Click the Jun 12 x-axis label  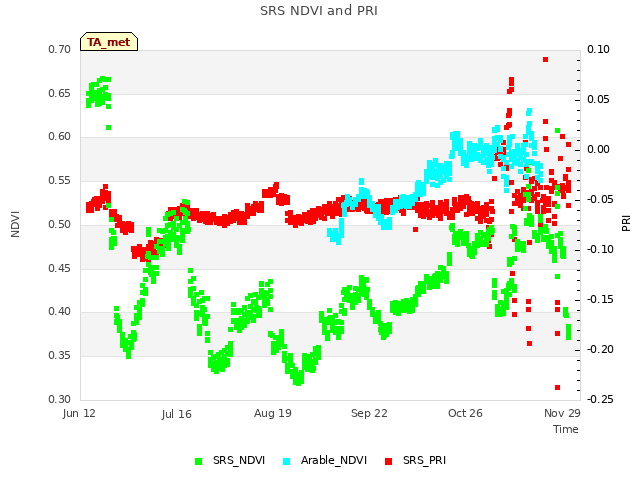point(79,413)
